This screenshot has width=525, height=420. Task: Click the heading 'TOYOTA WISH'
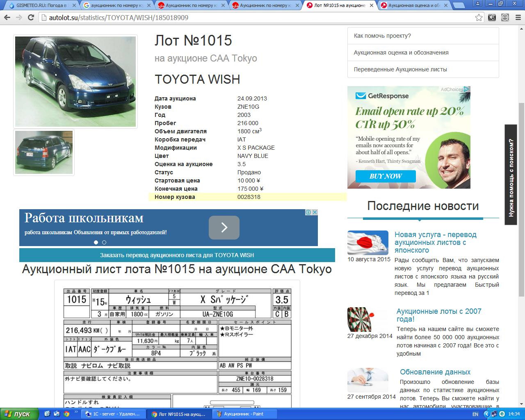point(197,79)
